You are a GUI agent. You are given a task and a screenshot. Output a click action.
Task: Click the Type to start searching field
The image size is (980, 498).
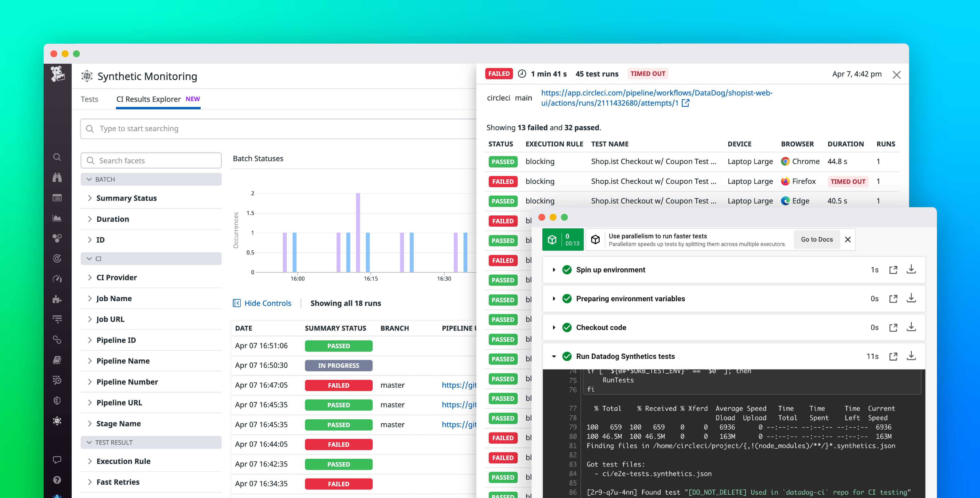click(x=228, y=129)
